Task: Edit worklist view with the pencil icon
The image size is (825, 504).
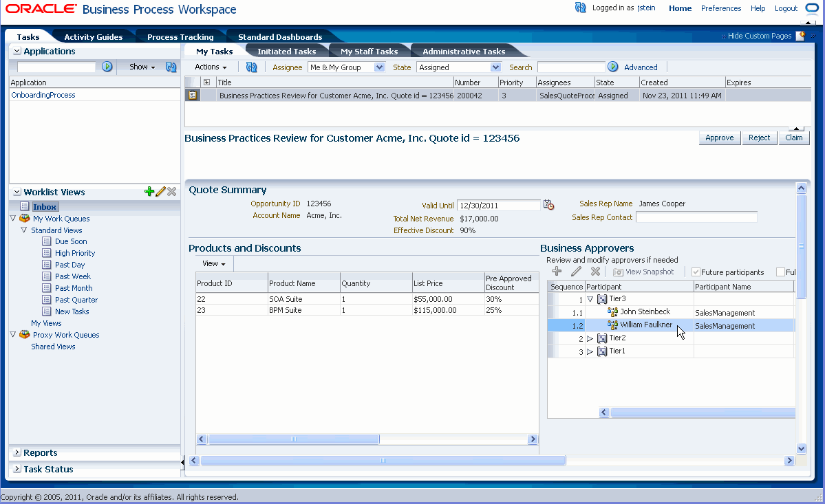Action: tap(160, 191)
